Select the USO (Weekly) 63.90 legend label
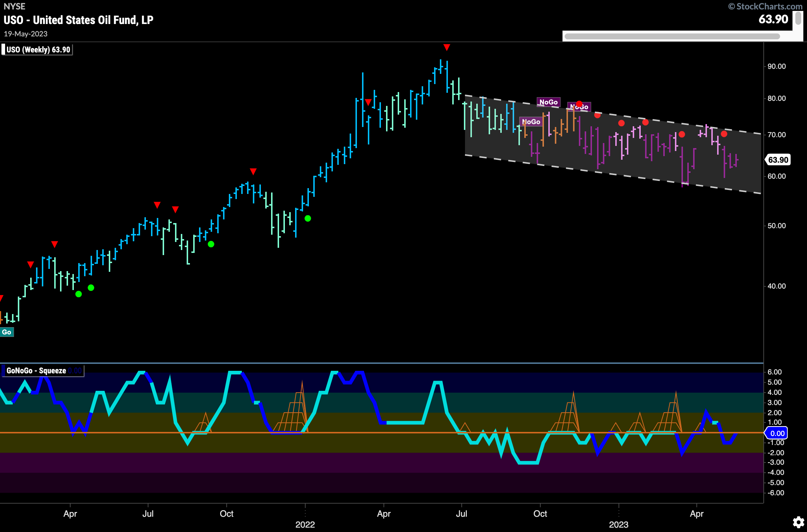 37,49
